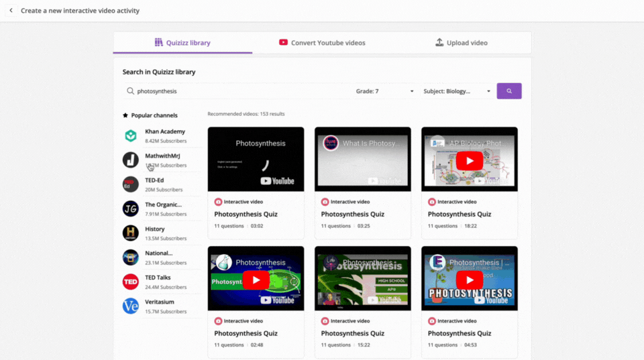Open the History channel icon

tap(131, 233)
